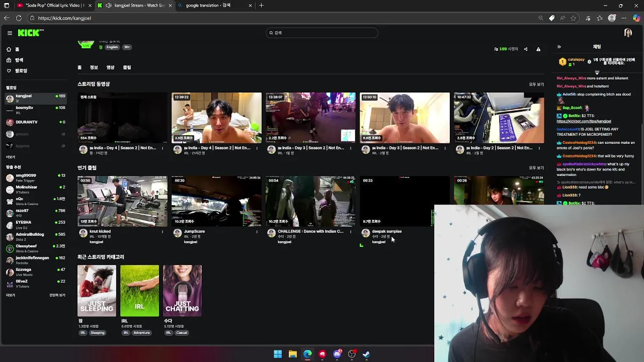Image resolution: width=644 pixels, height=362 pixels.
Task: Open the channel videos (영상) tab
Action: (x=110, y=67)
